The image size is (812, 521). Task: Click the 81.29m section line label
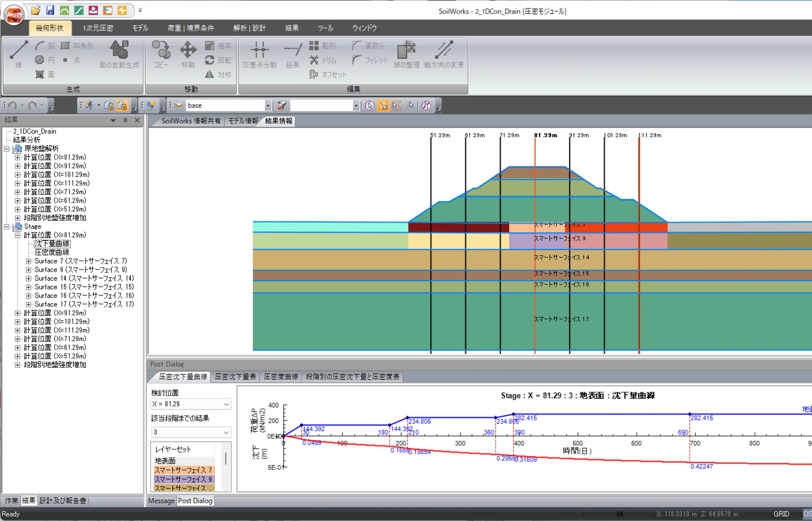(546, 135)
